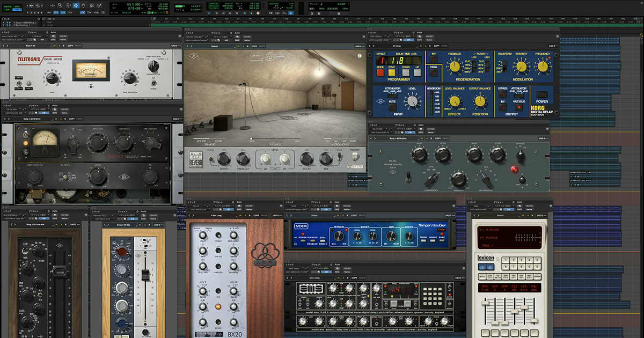
Task: Click the Fairchild threshold knob
Action: 124,143
